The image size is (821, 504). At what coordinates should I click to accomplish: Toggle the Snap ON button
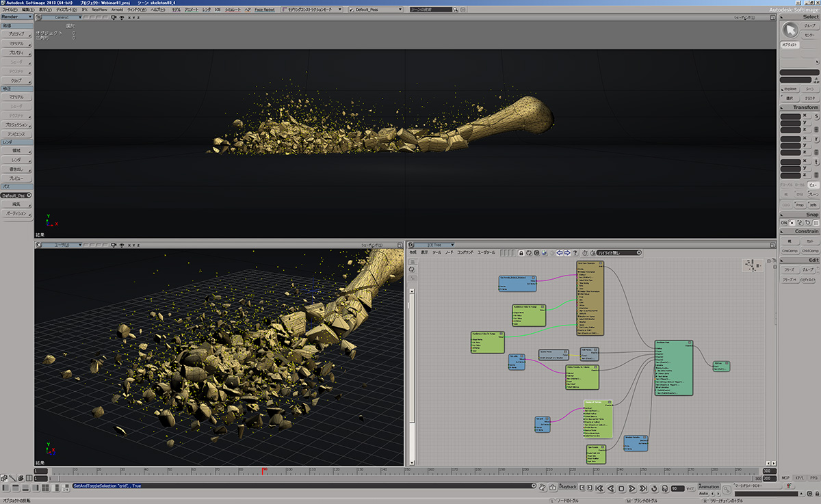[x=784, y=223]
